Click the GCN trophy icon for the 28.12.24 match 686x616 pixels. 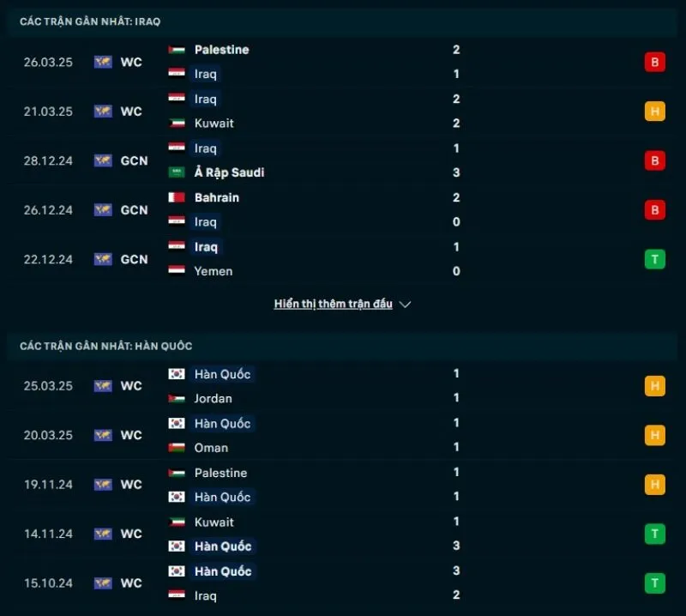point(102,160)
